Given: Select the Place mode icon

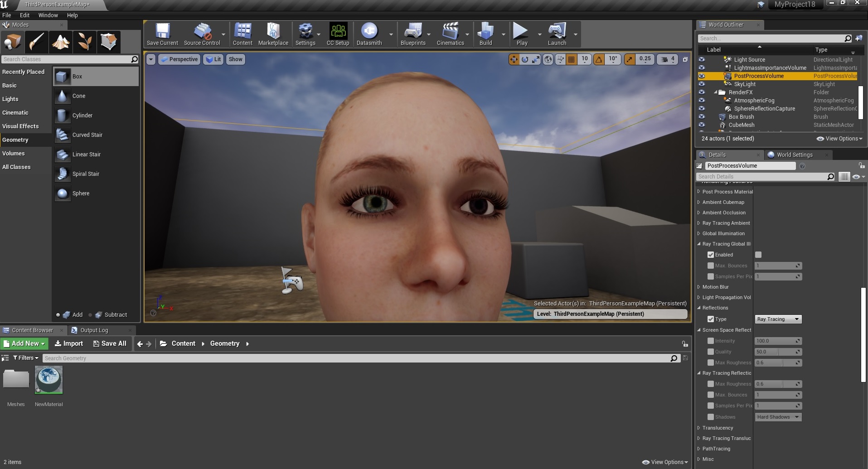Looking at the screenshot, I should pos(13,42).
